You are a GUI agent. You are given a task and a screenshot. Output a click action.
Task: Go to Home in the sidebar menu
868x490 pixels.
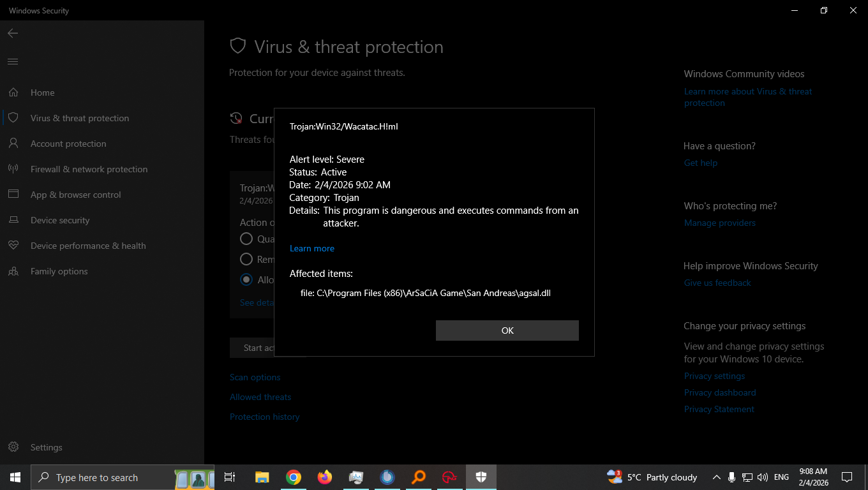[x=42, y=92]
